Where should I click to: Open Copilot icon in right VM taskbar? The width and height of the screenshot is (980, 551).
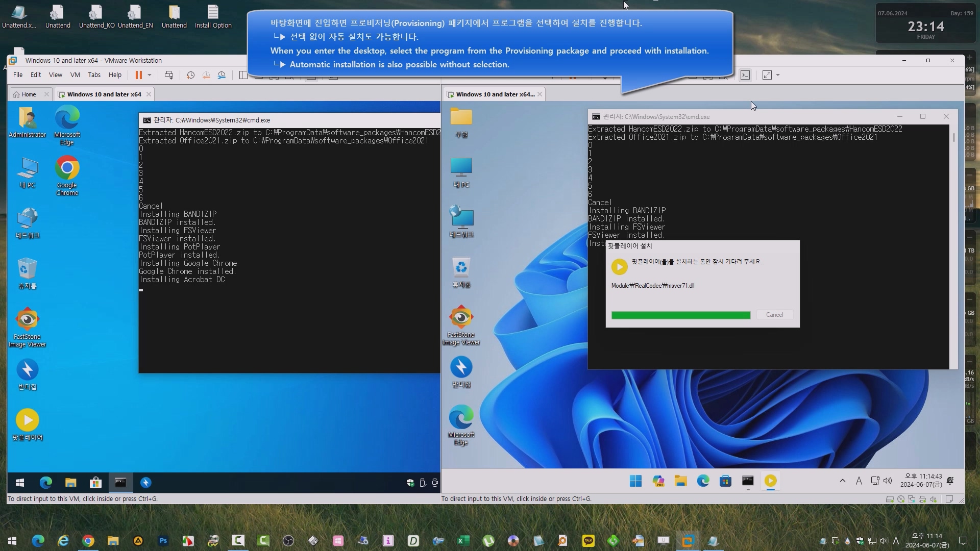click(658, 481)
